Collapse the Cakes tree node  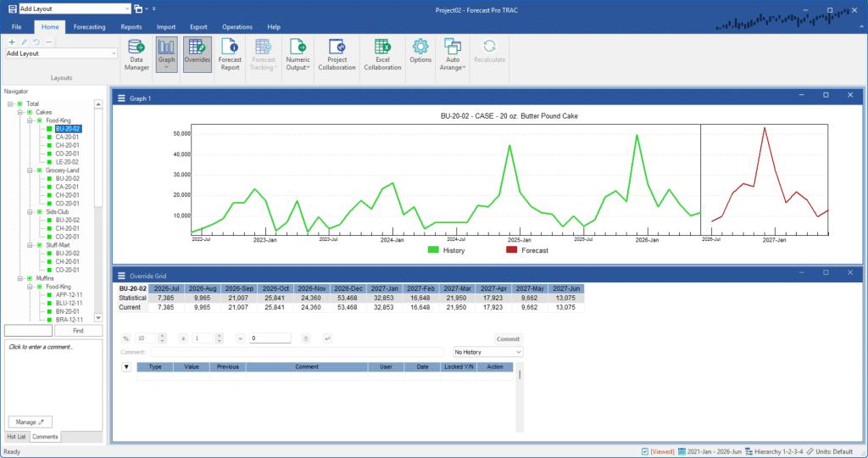pos(19,112)
